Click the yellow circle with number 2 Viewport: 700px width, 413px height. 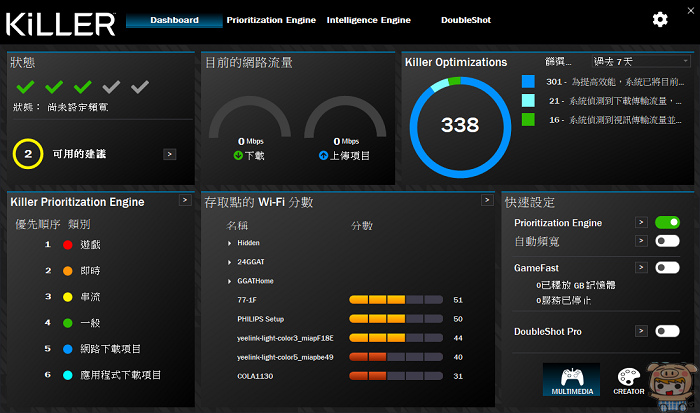(28, 154)
